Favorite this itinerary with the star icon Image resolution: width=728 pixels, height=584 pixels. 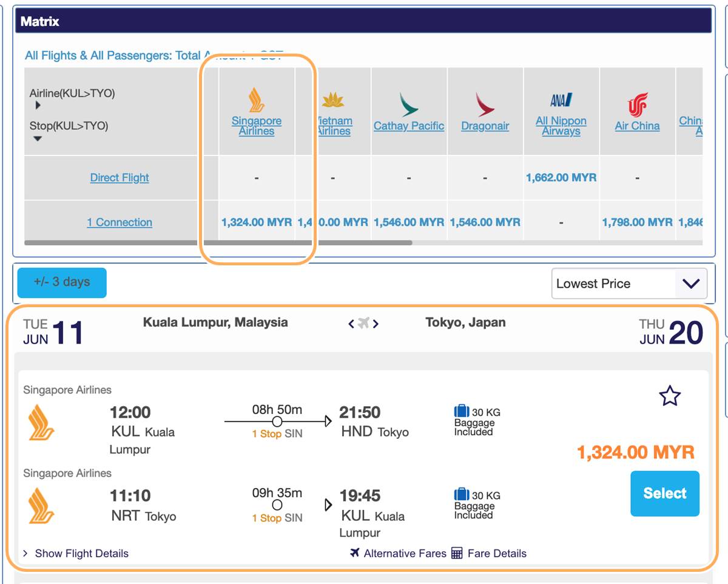[670, 396]
